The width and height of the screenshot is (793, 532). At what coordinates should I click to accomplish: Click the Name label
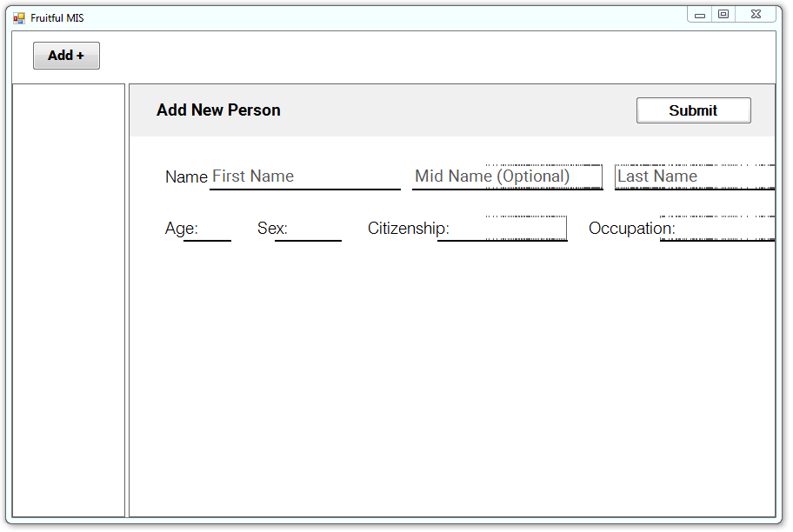pos(186,177)
